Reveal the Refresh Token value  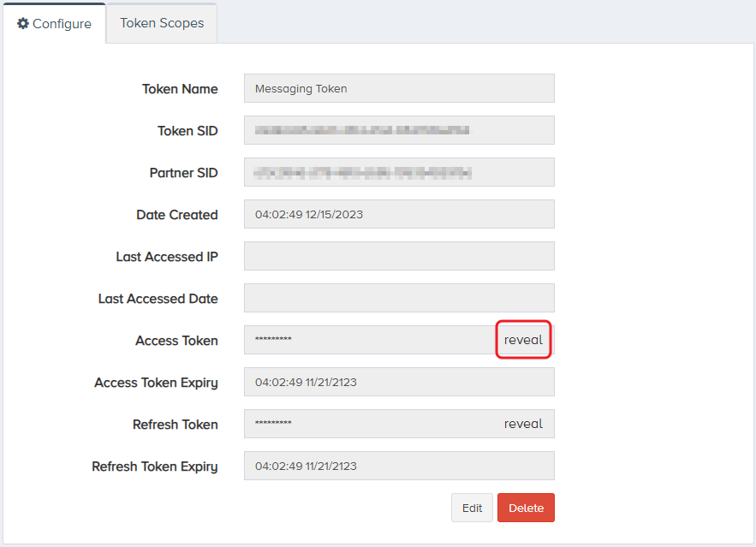tap(523, 424)
